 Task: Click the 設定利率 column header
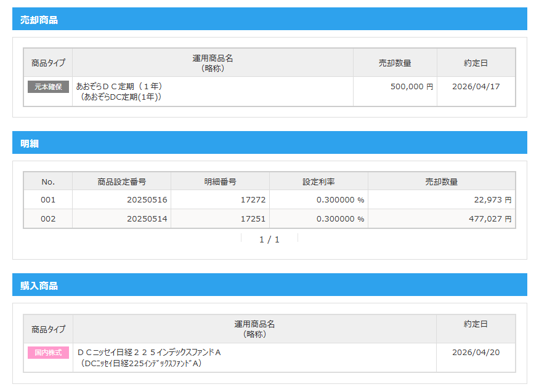[x=318, y=182]
